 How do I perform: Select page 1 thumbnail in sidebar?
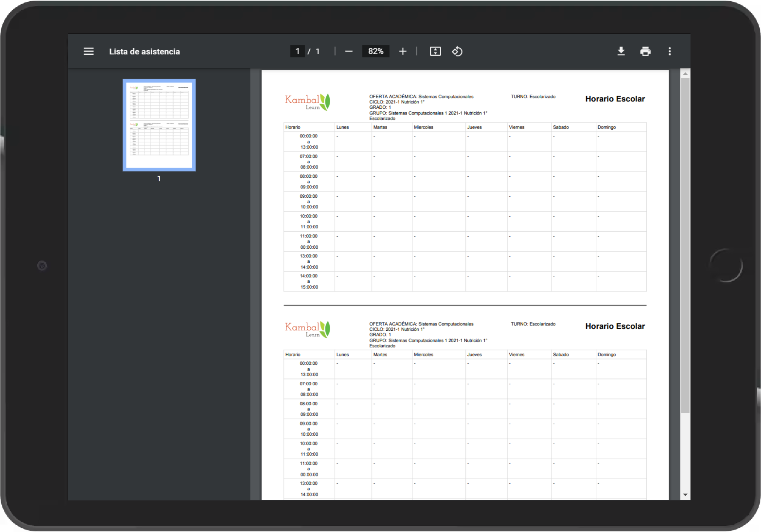[159, 125]
